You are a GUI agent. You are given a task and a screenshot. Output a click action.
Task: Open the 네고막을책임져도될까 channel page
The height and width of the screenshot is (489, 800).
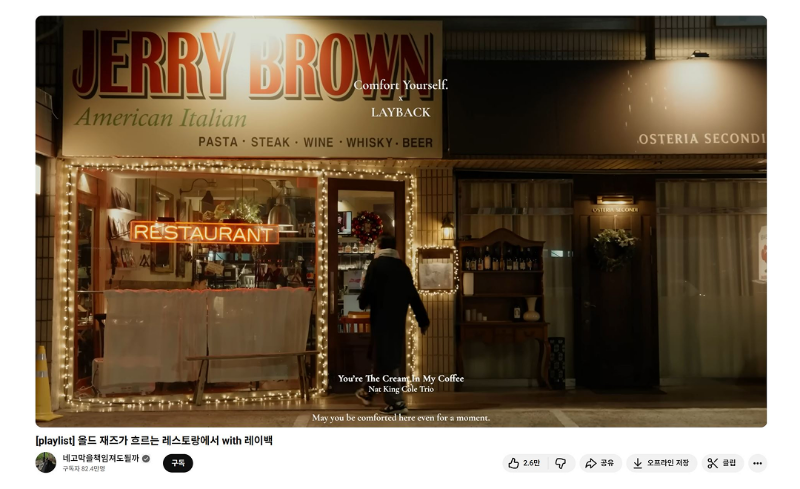100,458
